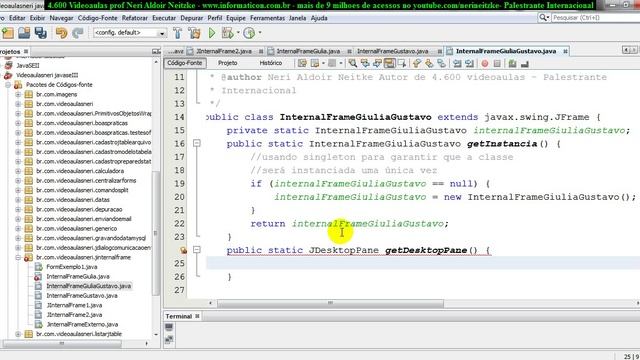
Task: Select the Videoaulasneri javaseIII project node
Action: pyautogui.click(x=47, y=75)
